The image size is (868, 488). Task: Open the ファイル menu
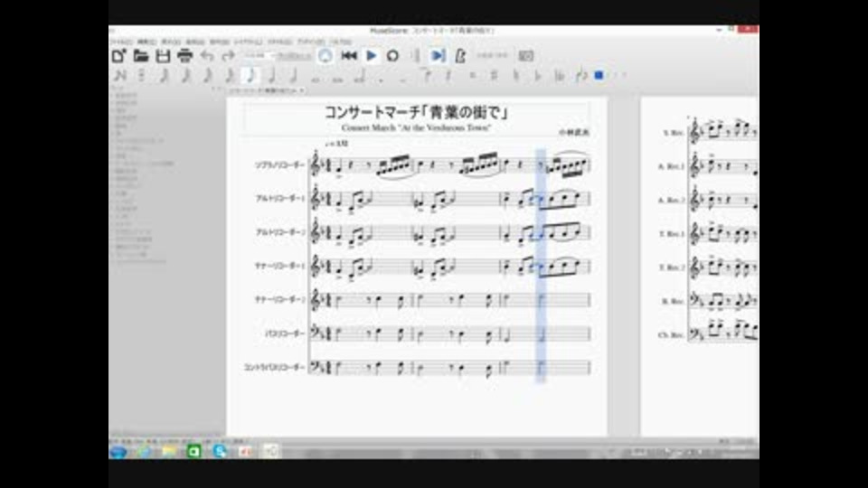(x=120, y=42)
